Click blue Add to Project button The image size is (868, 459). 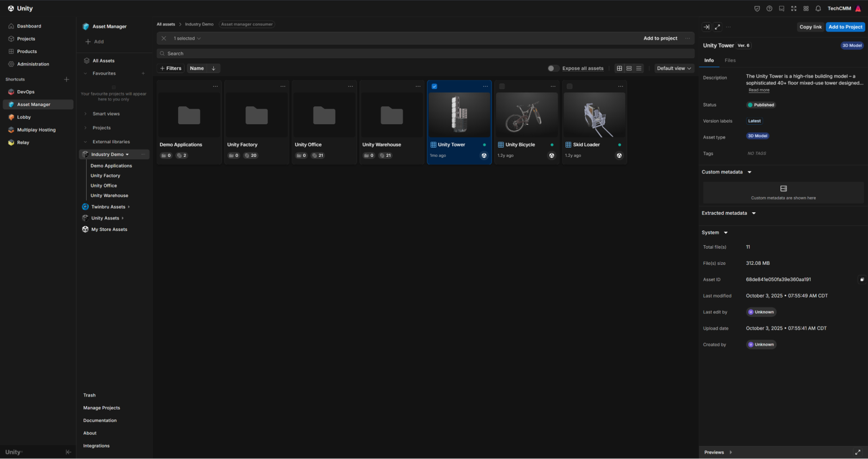[845, 27]
